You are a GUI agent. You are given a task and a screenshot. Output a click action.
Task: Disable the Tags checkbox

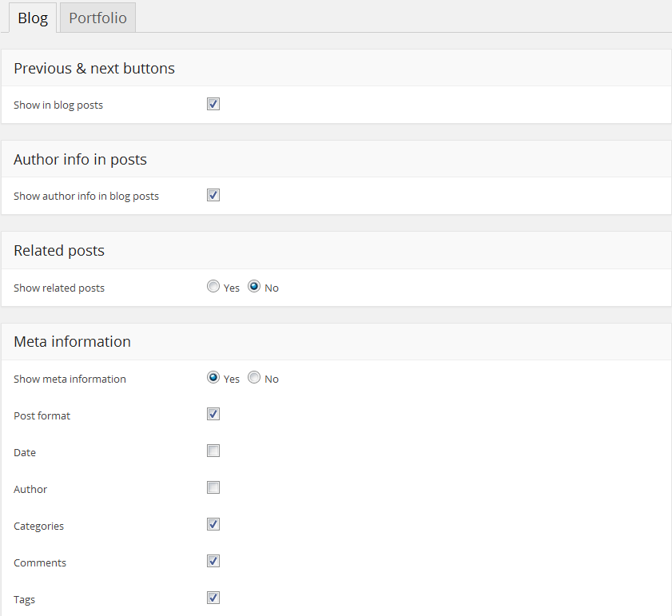(213, 598)
